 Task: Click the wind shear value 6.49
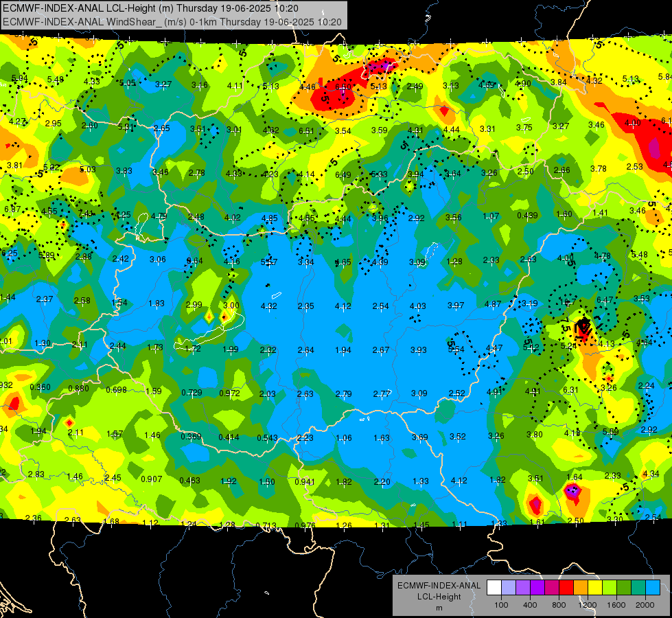tap(343, 175)
